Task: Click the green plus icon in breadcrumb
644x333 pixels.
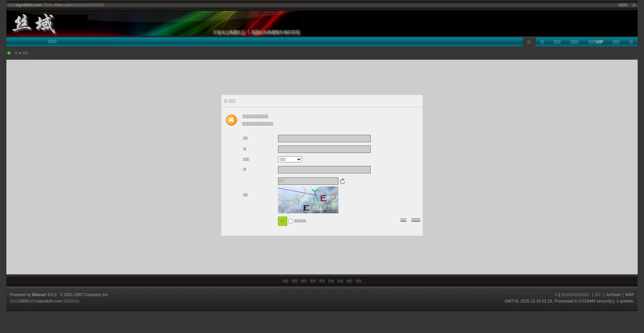Action: 9,53
